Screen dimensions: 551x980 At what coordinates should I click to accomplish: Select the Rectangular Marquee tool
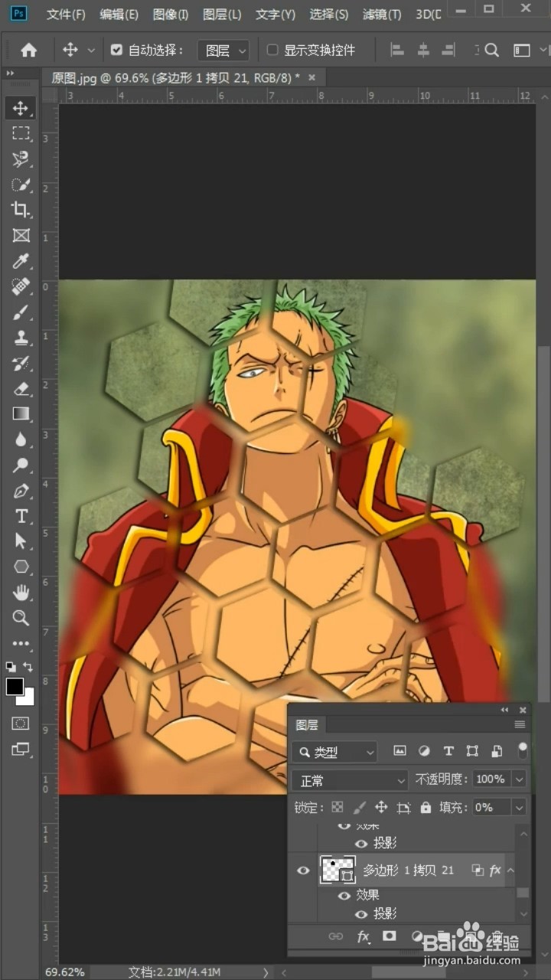click(21, 133)
